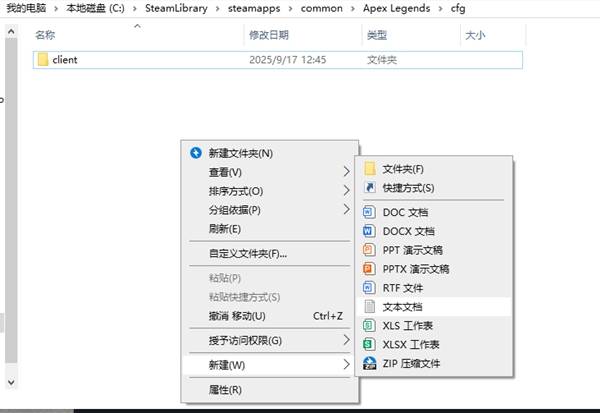Create a new DOC 文档
Image resolution: width=600 pixels, height=413 pixels.
click(x=434, y=212)
